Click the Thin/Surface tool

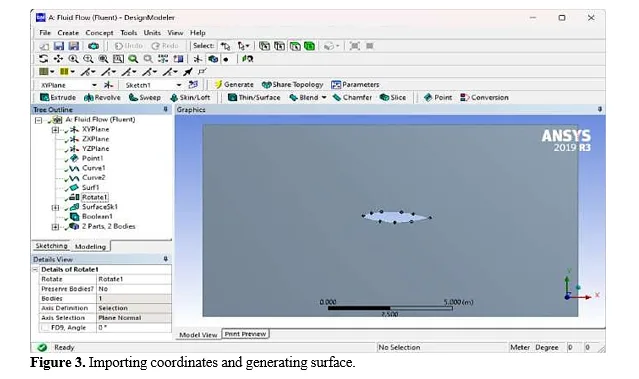point(254,98)
